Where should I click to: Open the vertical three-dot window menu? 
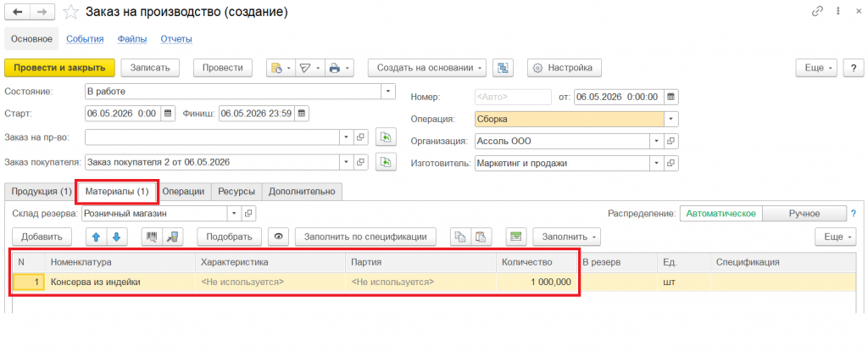point(839,12)
